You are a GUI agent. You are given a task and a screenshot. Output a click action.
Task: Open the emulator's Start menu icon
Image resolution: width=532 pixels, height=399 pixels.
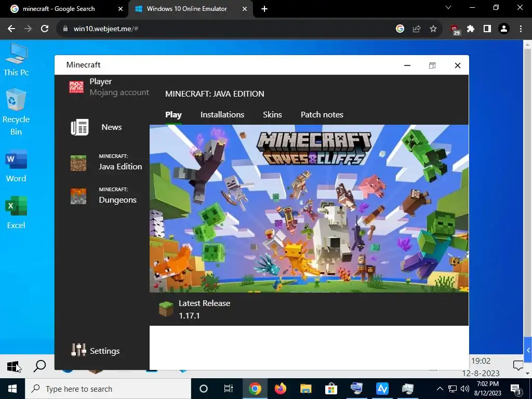[x=12, y=366]
